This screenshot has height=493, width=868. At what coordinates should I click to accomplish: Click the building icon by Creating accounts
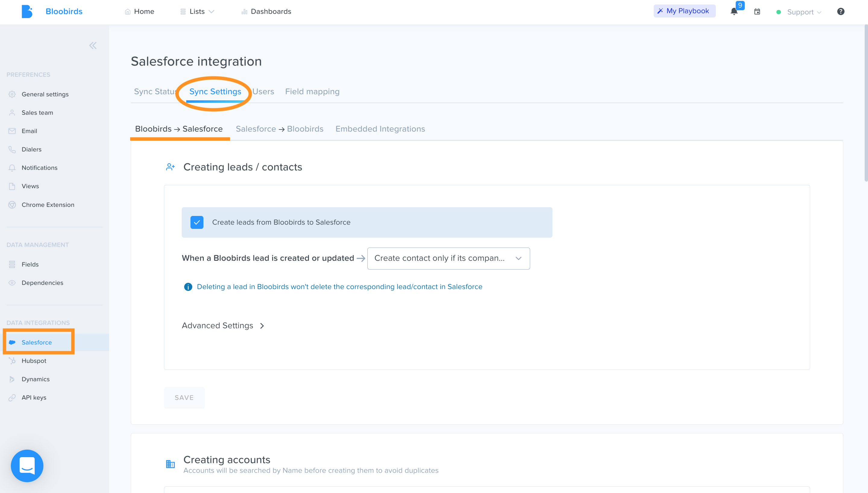[x=170, y=464]
